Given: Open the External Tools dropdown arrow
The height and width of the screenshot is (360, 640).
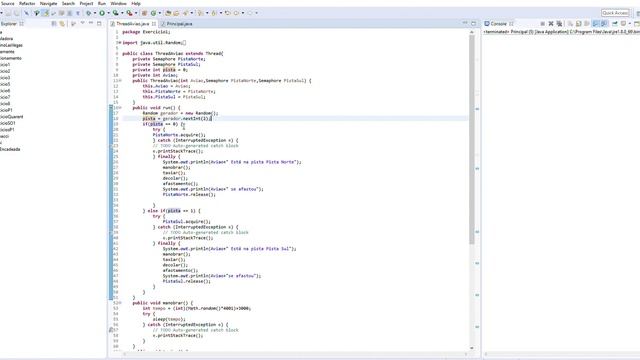Looking at the screenshot, I should [x=136, y=13].
